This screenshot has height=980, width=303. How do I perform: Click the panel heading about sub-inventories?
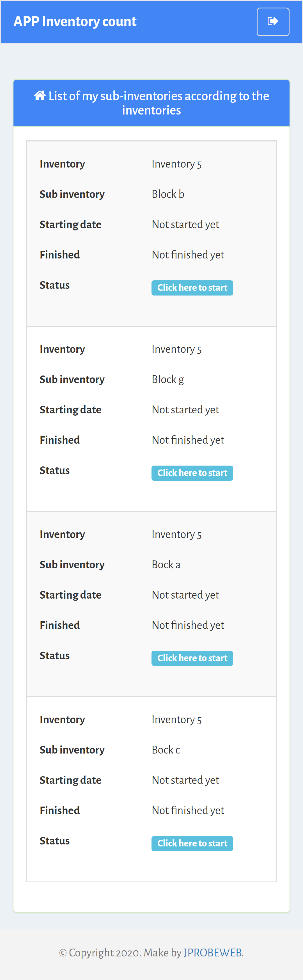pyautogui.click(x=151, y=103)
